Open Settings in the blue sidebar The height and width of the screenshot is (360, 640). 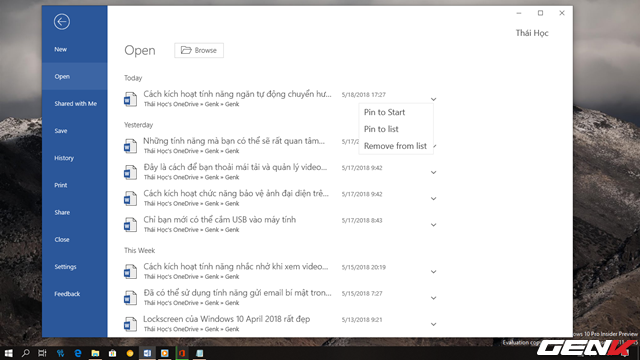click(75, 267)
